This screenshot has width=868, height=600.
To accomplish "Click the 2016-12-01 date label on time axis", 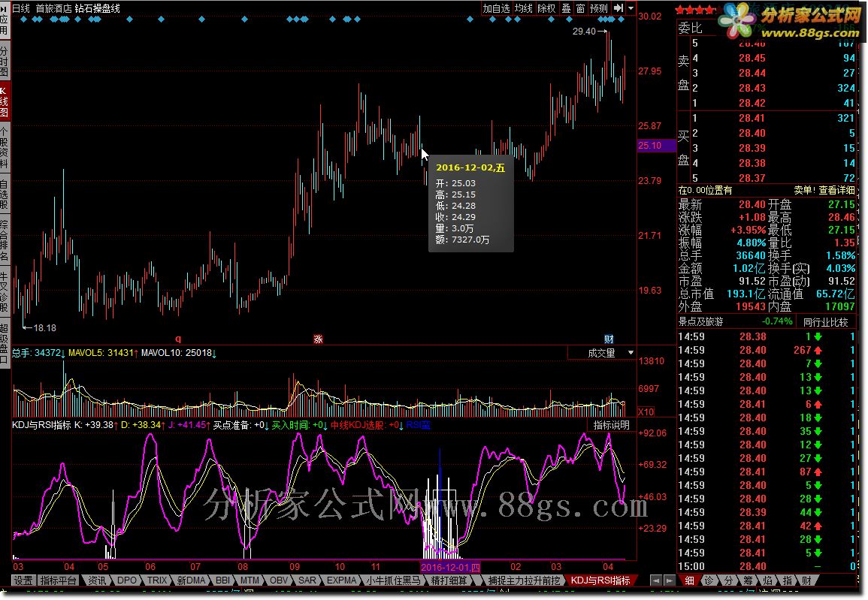I will click(x=451, y=567).
